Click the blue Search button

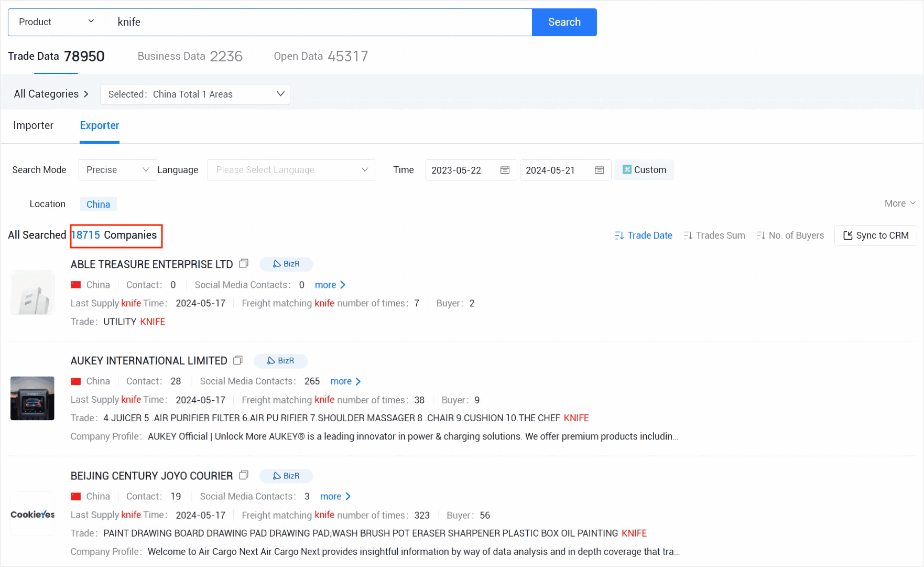coord(564,22)
